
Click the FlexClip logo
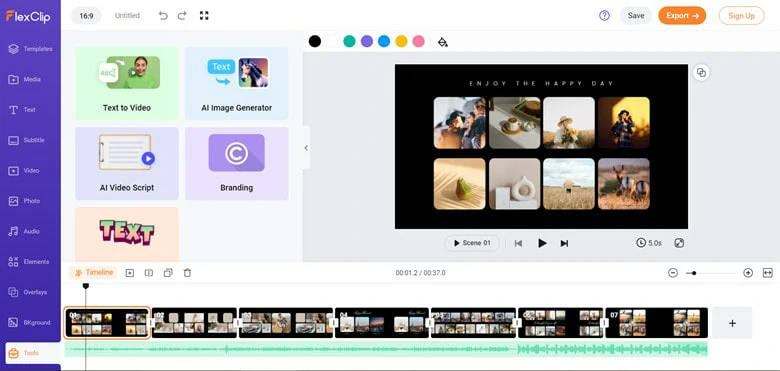[28, 16]
